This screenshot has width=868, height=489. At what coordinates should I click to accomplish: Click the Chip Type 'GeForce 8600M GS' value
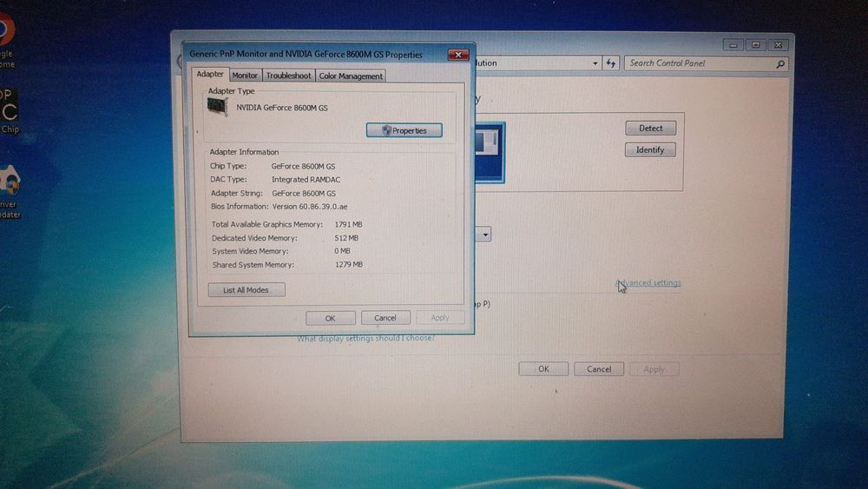pyautogui.click(x=303, y=166)
